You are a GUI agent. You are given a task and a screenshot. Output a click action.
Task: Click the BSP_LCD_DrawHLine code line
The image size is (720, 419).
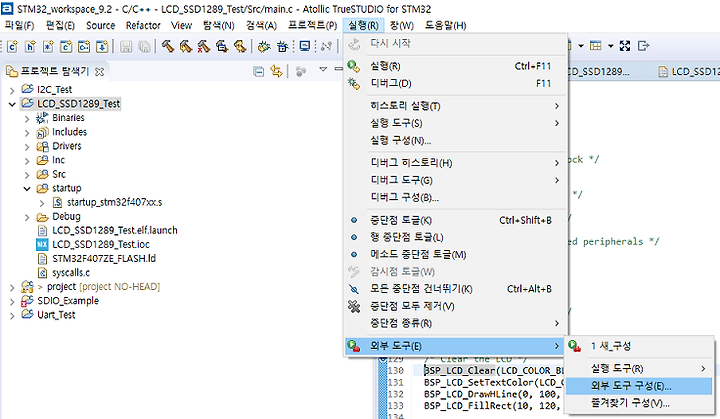pos(493,394)
